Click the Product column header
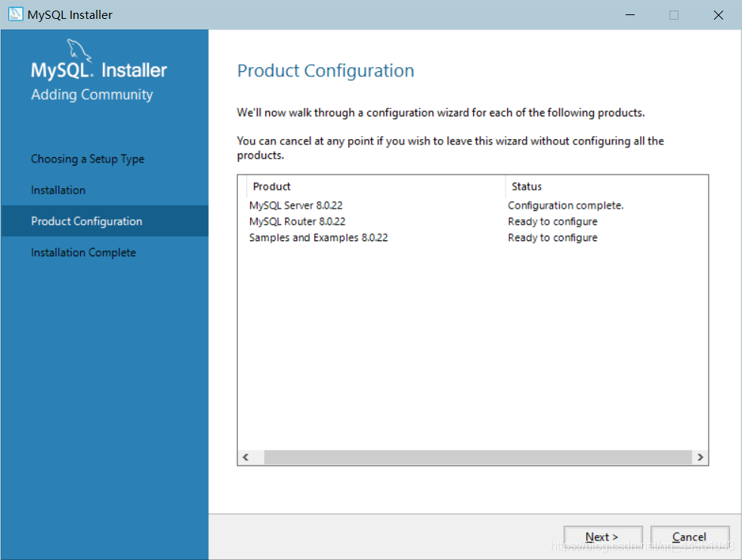Image resolution: width=742 pixels, height=560 pixels. pos(272,187)
